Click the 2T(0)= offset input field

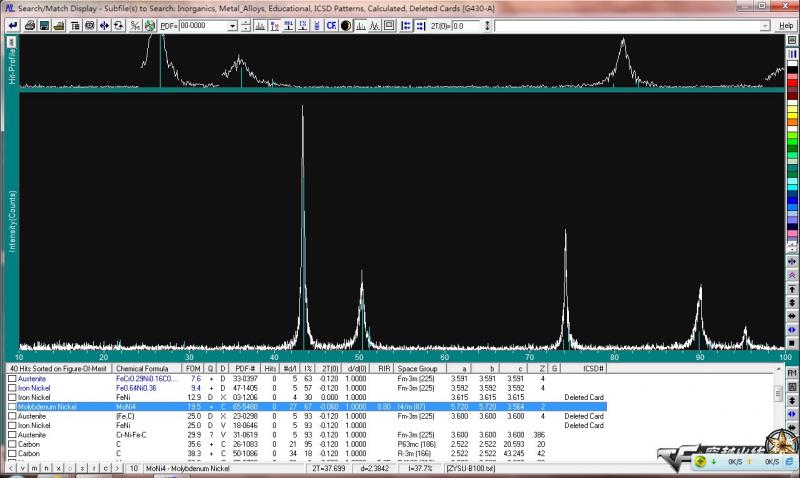(x=465, y=25)
